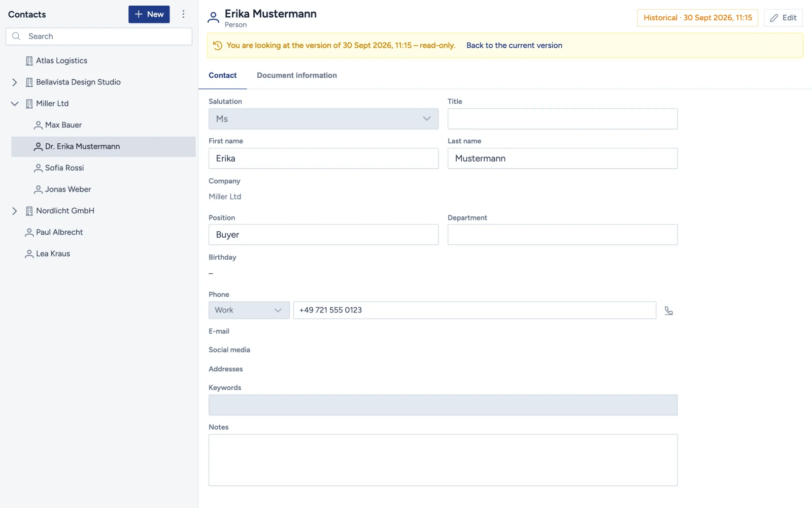812x508 pixels.
Task: Click the Historical 30 Sept 2026 version badge
Action: (x=697, y=18)
